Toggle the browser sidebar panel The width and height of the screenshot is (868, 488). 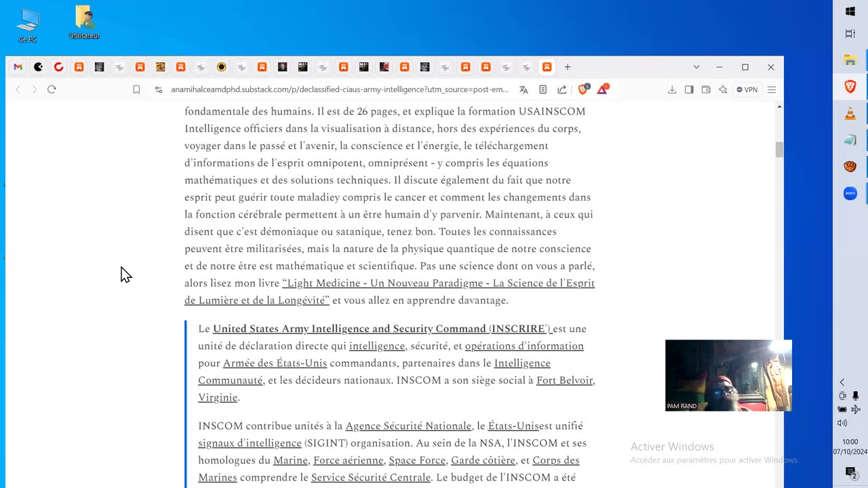[x=689, y=89]
